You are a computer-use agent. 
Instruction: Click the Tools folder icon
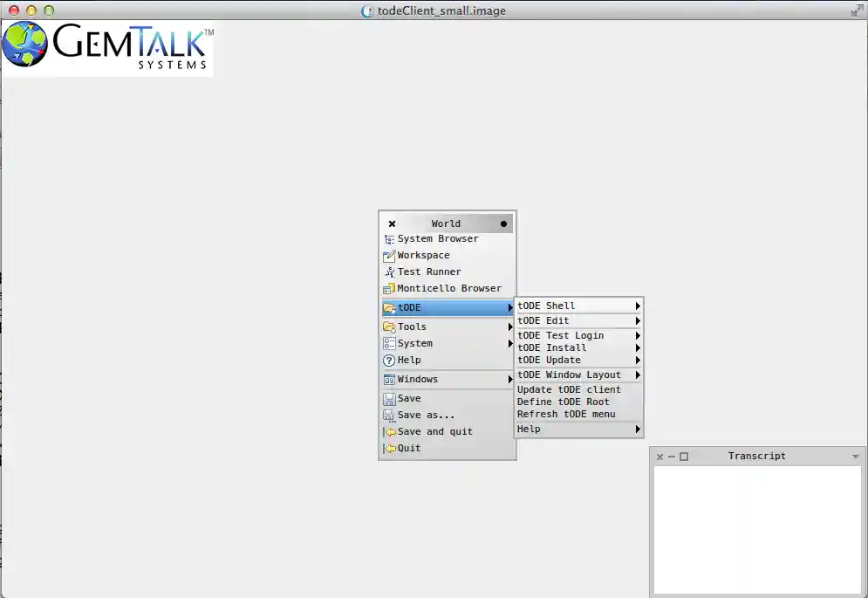[389, 327]
